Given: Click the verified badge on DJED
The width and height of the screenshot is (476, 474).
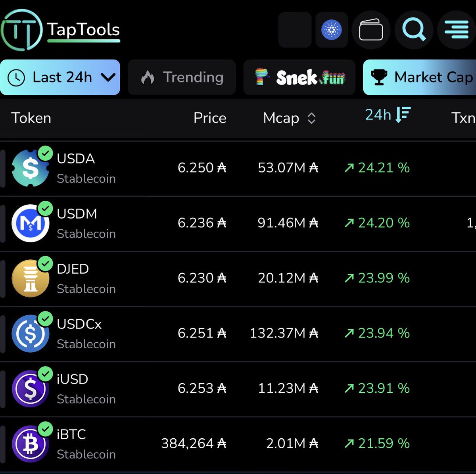Looking at the screenshot, I should point(46,263).
